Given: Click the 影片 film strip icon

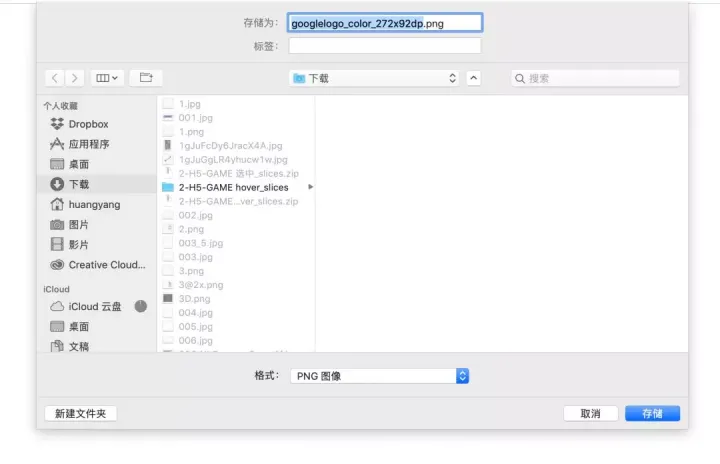Looking at the screenshot, I should 57,244.
